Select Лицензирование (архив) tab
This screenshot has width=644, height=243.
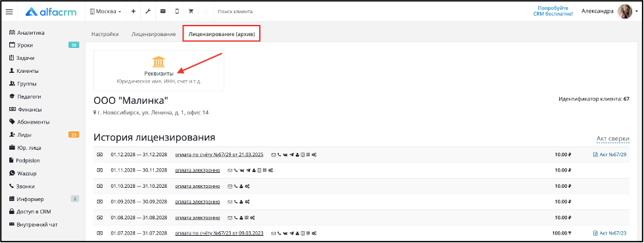click(x=222, y=34)
